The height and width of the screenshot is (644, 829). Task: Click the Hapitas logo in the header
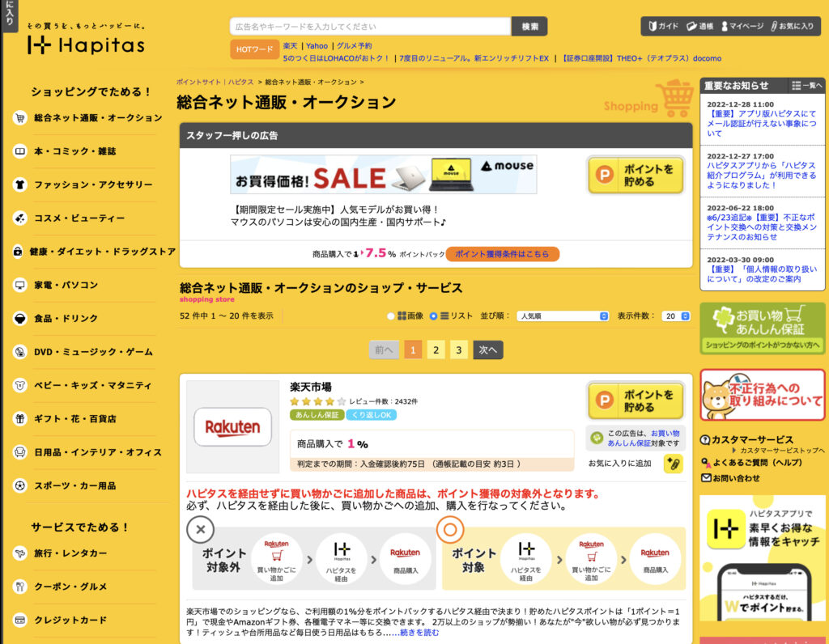86,44
